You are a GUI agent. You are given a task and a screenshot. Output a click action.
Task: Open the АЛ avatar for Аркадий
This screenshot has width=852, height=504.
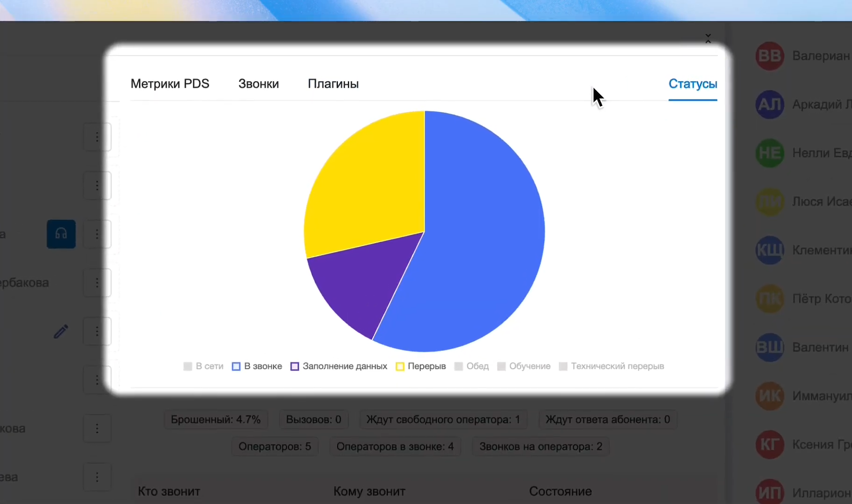(x=770, y=105)
